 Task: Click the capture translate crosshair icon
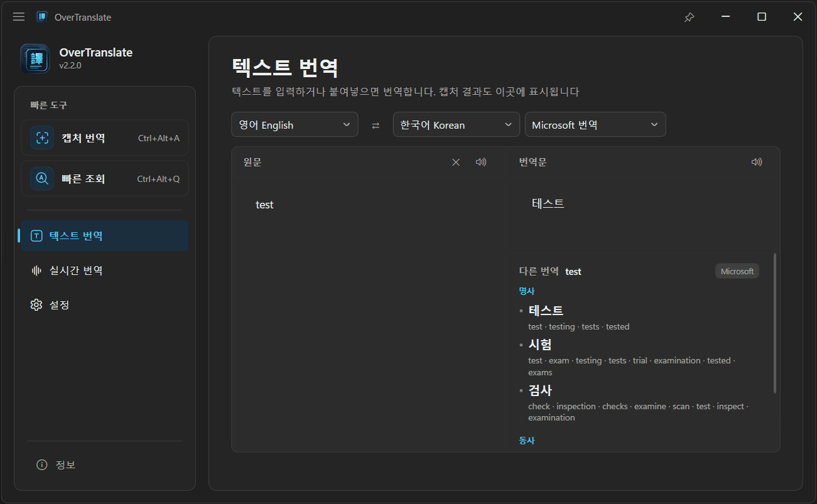[x=42, y=138]
